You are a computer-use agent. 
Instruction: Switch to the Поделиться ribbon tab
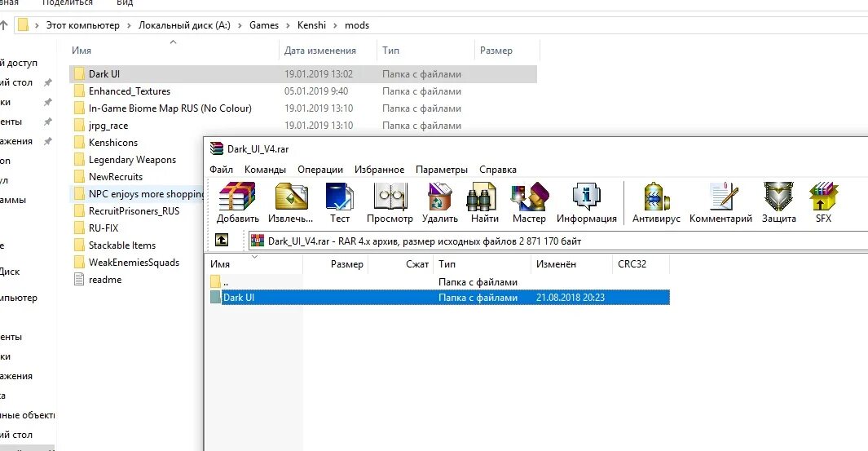click(68, 2)
